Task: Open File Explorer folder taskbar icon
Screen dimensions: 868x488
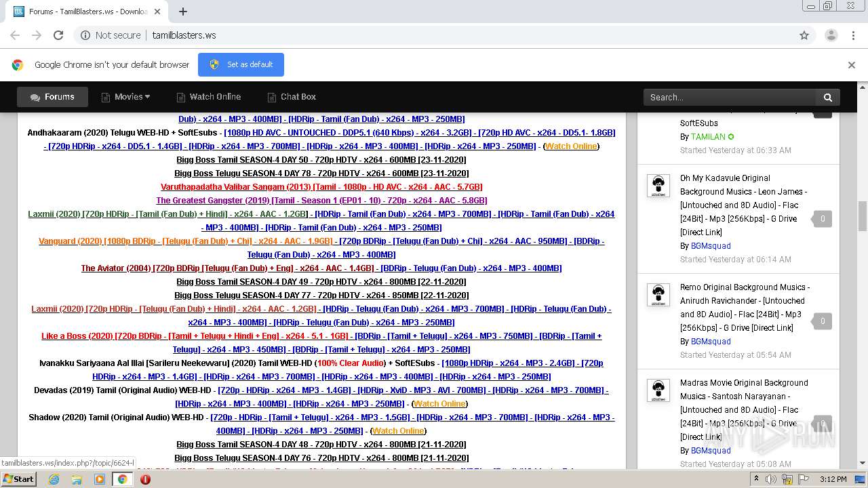Action: [77, 479]
